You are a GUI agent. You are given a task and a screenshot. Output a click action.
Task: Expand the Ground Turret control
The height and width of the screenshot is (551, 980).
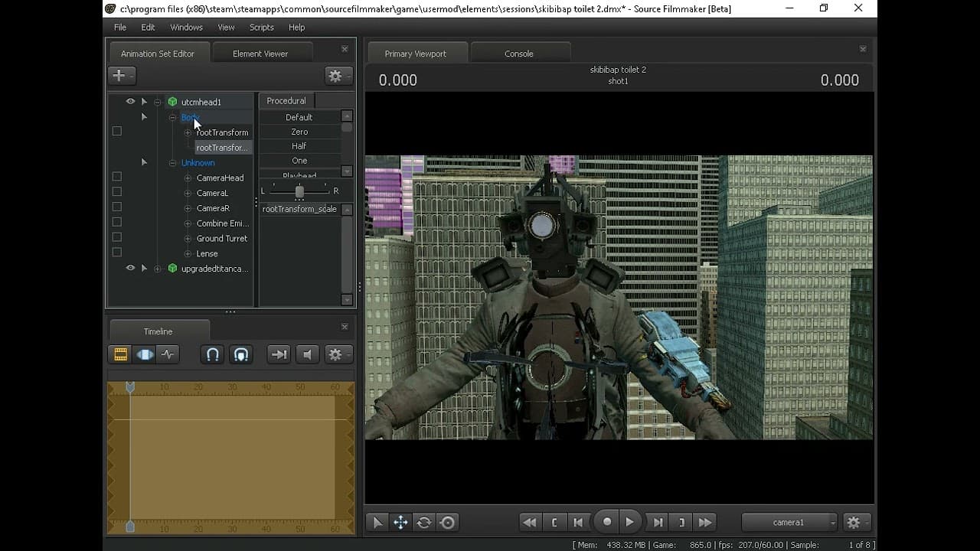[x=188, y=239]
